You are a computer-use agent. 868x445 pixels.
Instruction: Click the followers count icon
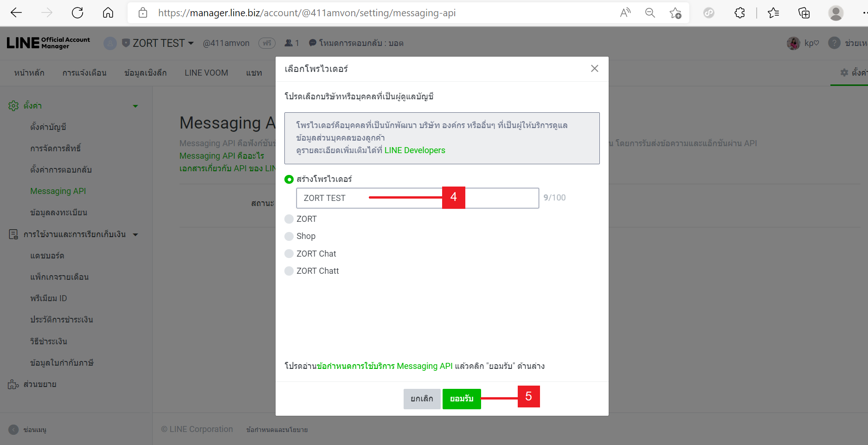[x=289, y=43]
